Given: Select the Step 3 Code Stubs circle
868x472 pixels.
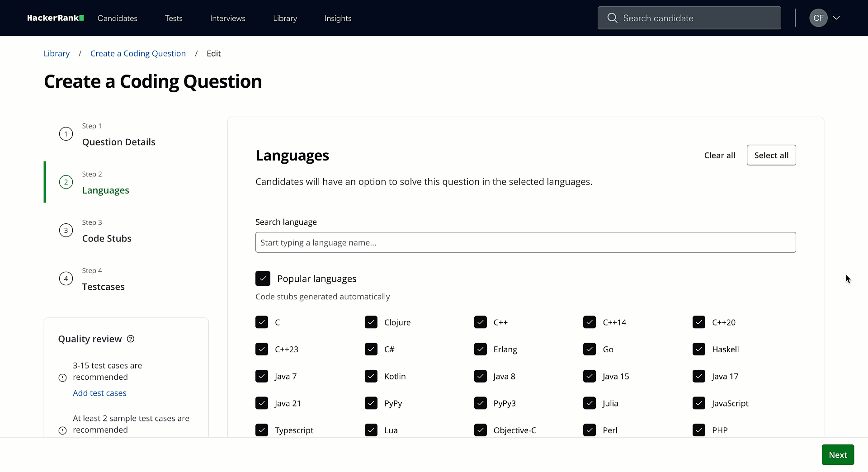Looking at the screenshot, I should pos(66,230).
